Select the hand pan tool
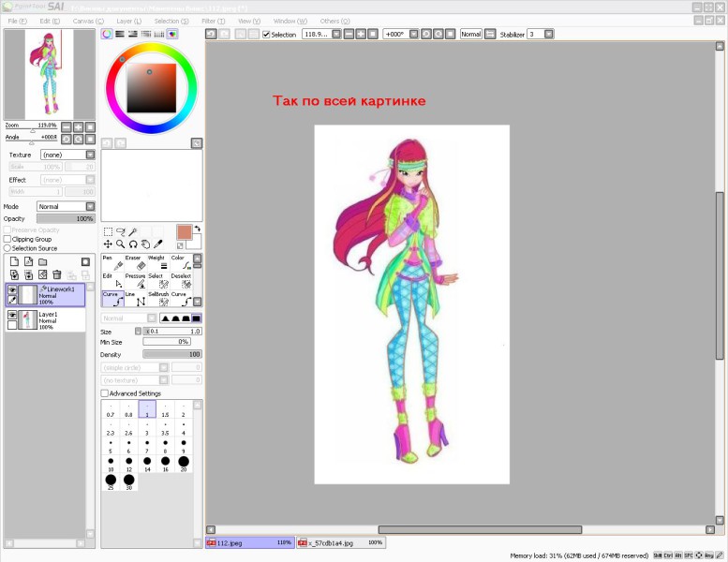The image size is (728, 562). click(x=145, y=244)
